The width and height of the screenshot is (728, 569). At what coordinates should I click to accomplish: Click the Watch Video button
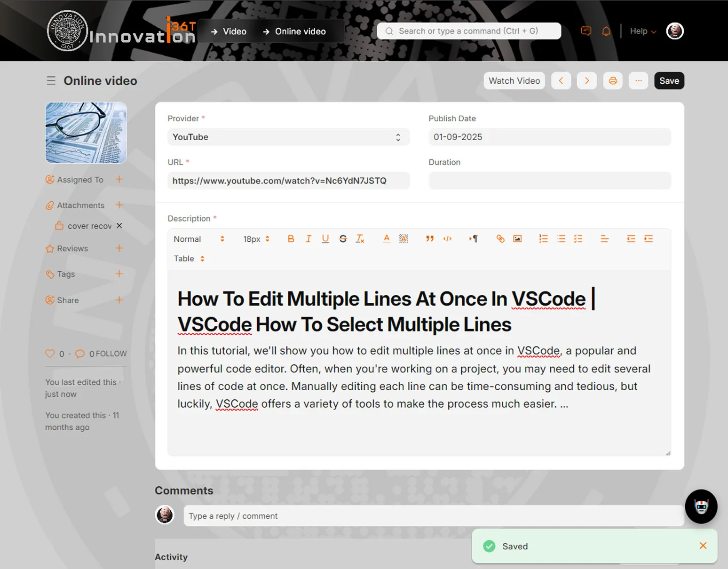click(x=514, y=81)
